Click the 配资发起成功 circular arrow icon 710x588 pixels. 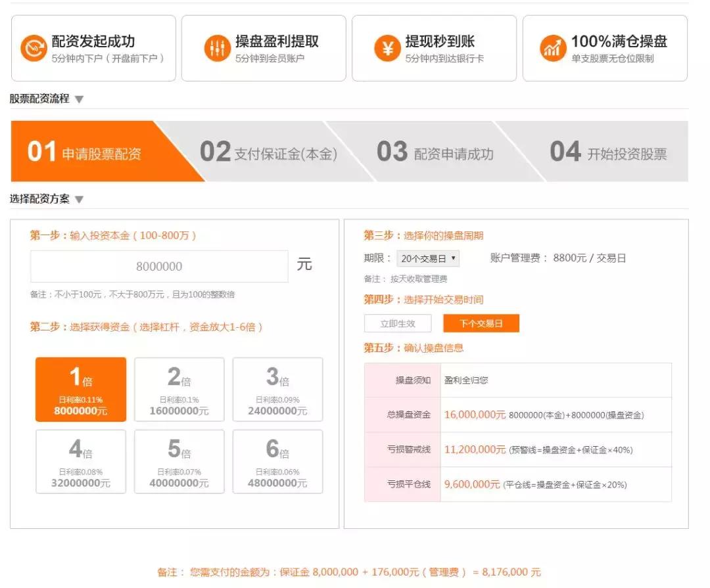coord(33,49)
